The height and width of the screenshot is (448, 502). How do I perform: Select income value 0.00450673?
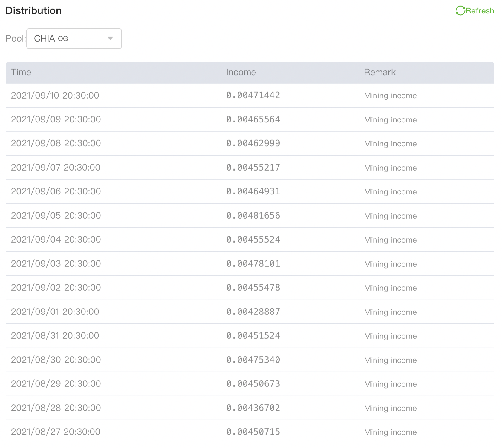(x=253, y=384)
